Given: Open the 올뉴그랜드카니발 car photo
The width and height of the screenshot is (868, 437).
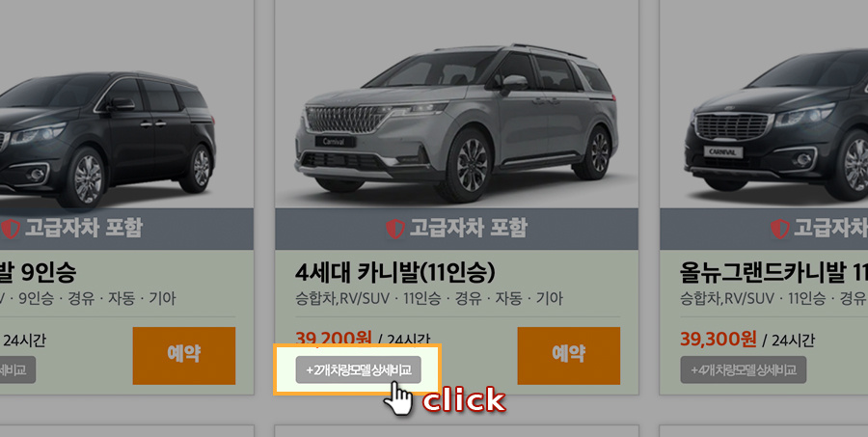Looking at the screenshot, I should (776, 124).
